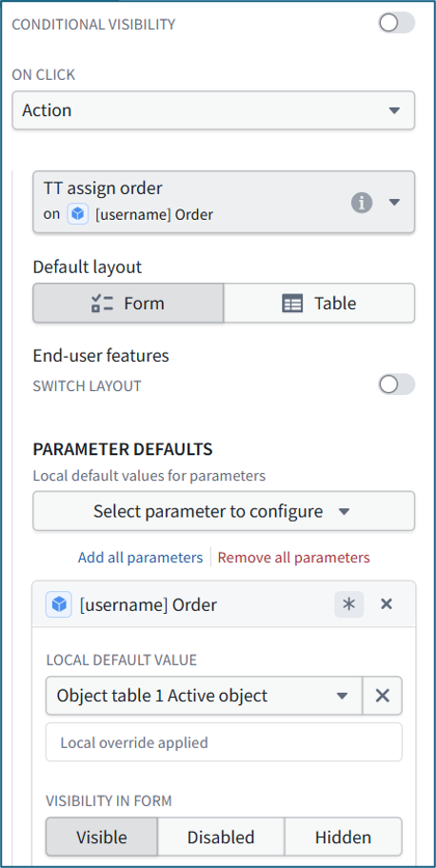Click the End-user features label
Image resolution: width=436 pixels, height=868 pixels.
point(101,355)
